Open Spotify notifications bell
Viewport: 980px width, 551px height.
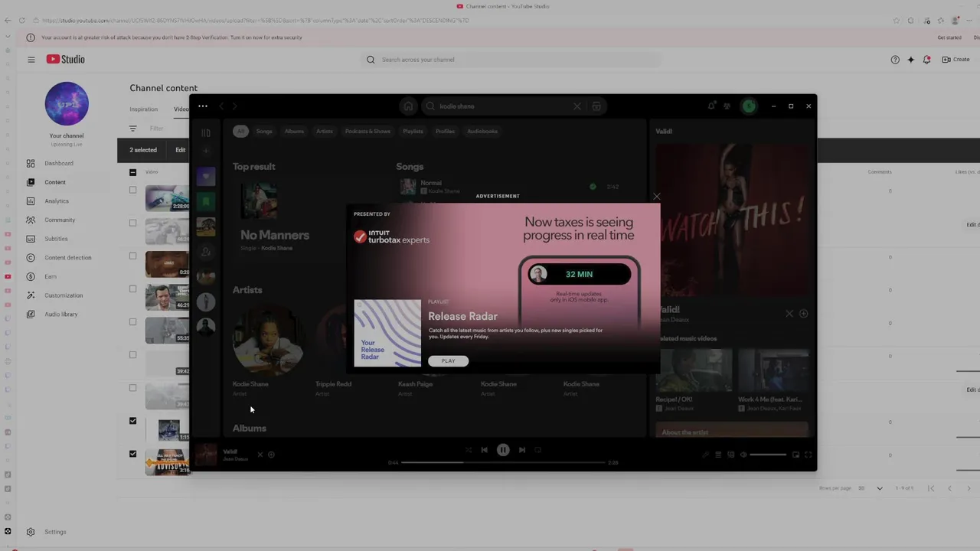tap(711, 106)
